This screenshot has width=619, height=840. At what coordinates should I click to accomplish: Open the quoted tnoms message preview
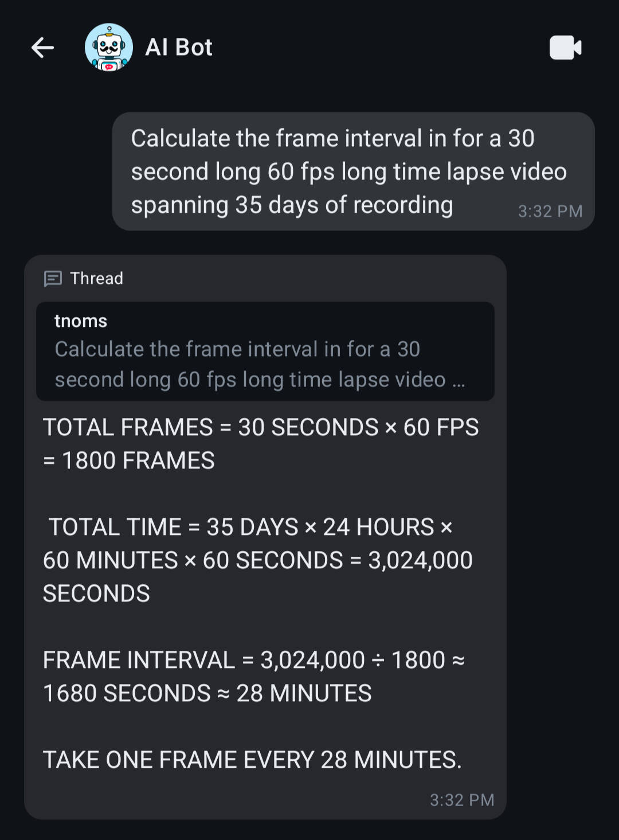click(265, 351)
